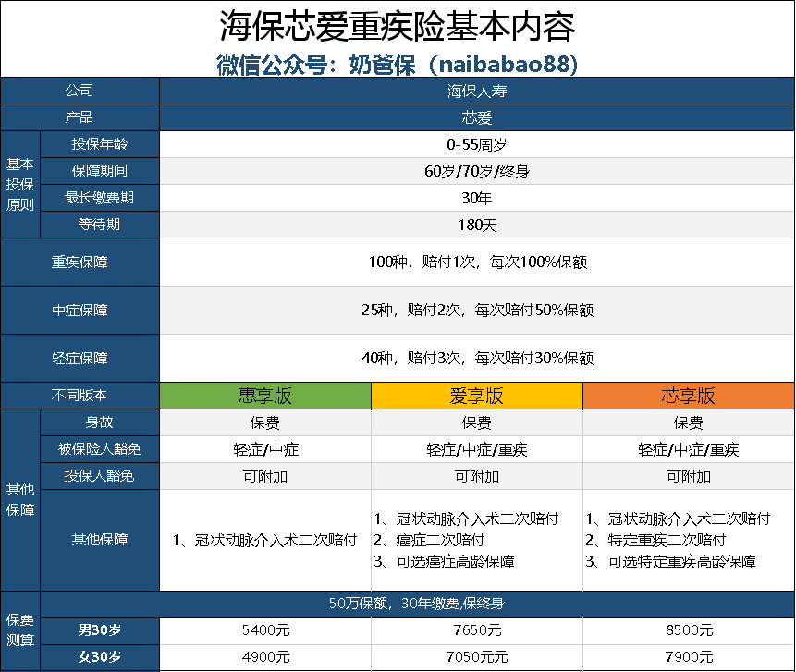Select the 7050元元 premium
Viewport: 796px width, 672px height.
tap(477, 657)
